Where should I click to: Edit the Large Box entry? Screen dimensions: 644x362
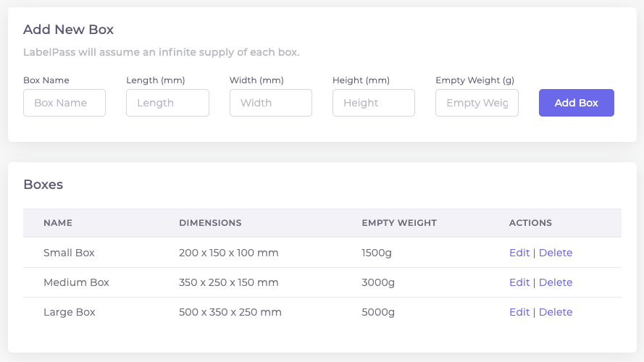(519, 312)
